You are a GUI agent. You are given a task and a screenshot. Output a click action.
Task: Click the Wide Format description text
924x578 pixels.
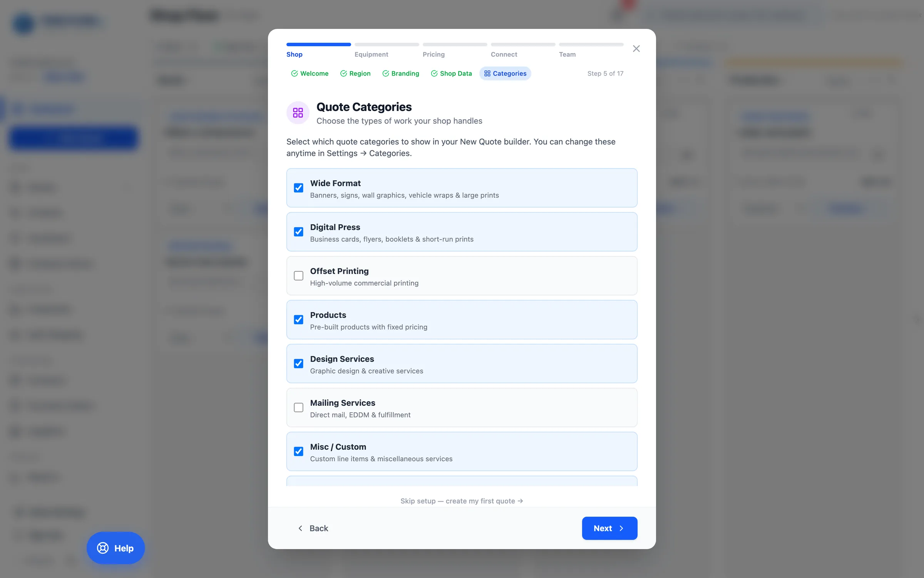404,195
